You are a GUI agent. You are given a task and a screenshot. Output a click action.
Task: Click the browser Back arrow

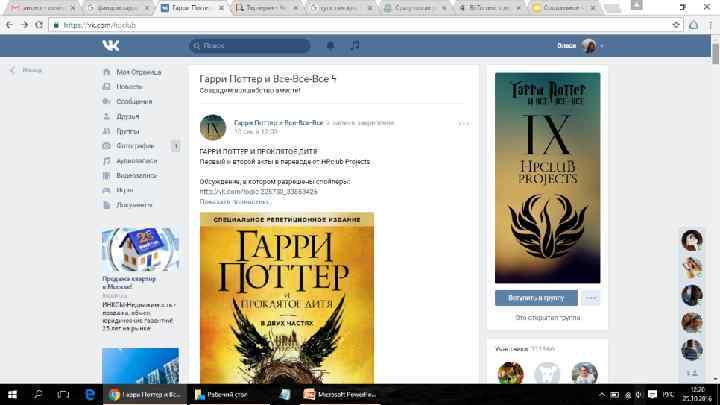(x=9, y=25)
